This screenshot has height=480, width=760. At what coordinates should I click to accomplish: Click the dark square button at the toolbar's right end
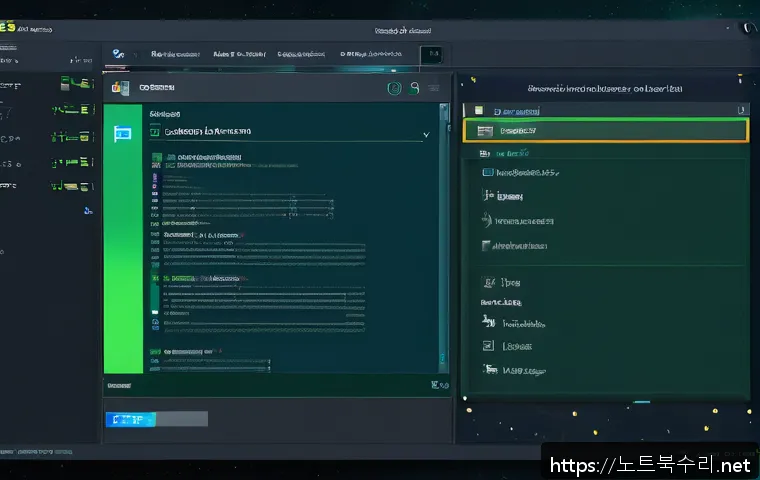(x=431, y=55)
